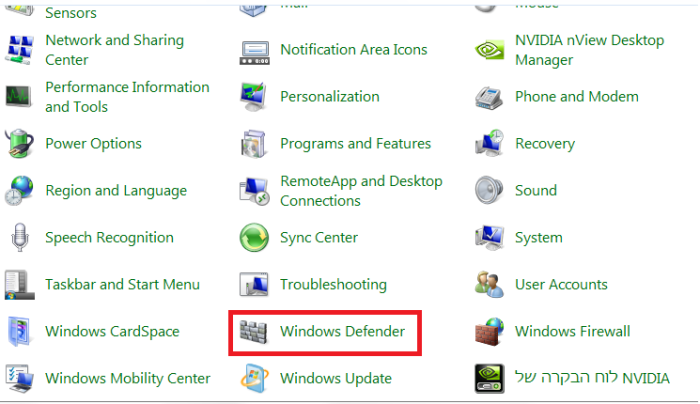Open the Programs and Features link
This screenshot has width=700, height=404.
click(x=355, y=143)
